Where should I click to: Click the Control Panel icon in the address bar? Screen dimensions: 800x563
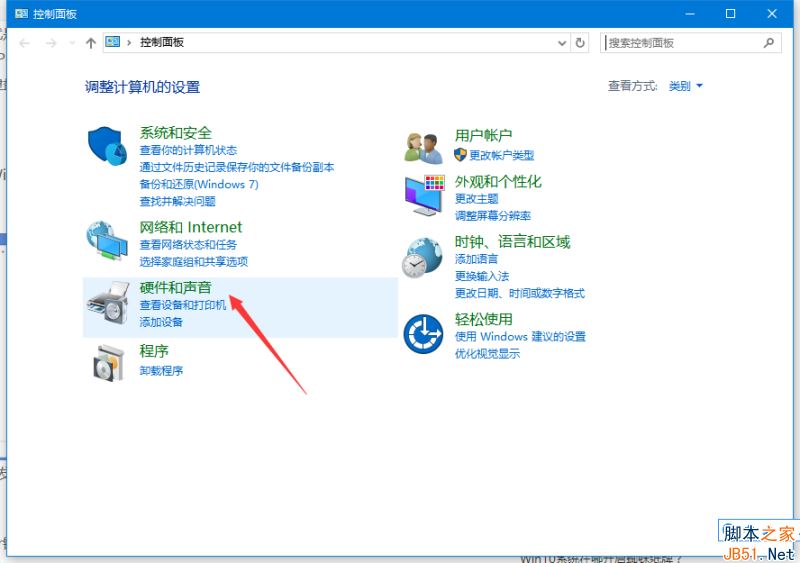113,42
